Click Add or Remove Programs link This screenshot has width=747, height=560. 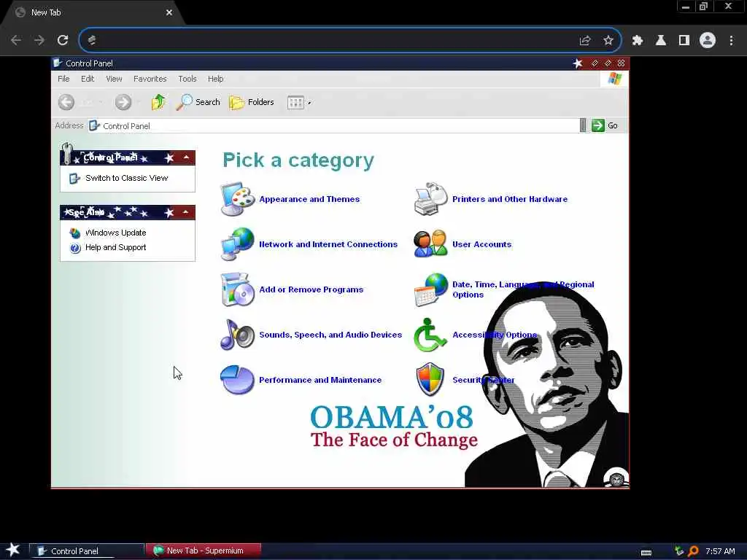[311, 289]
